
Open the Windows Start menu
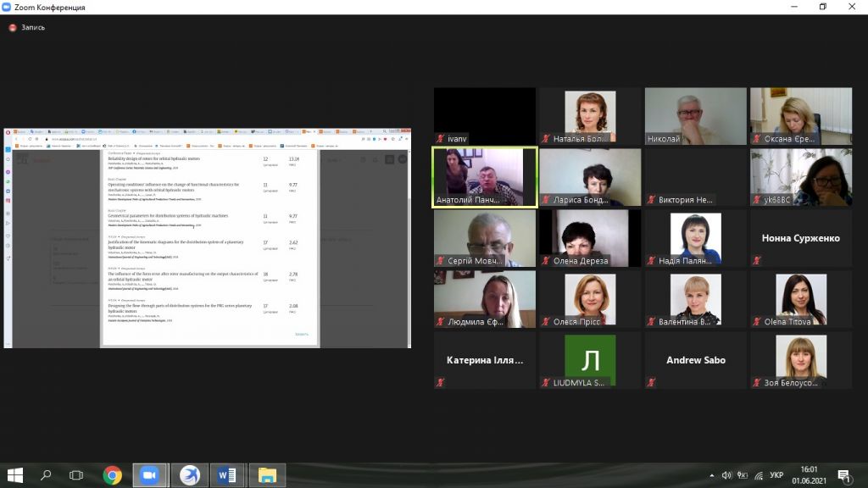tap(15, 475)
